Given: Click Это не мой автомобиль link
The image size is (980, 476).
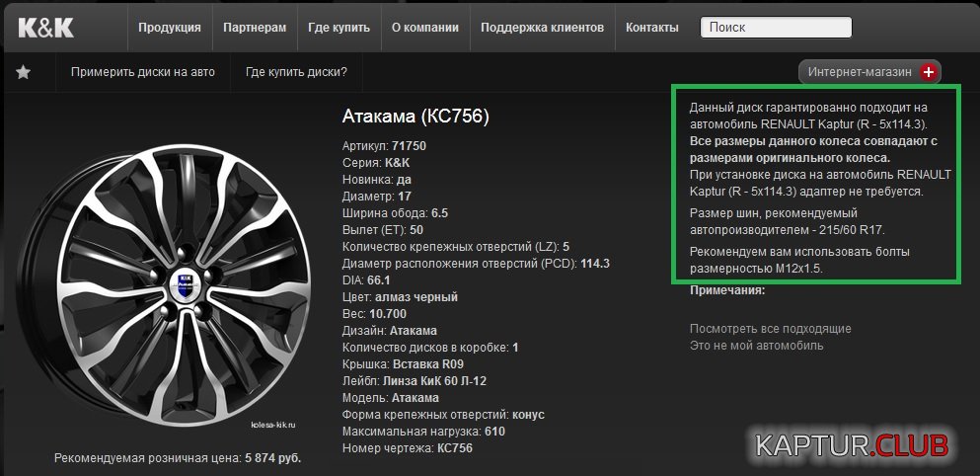Looking at the screenshot, I should point(756,346).
